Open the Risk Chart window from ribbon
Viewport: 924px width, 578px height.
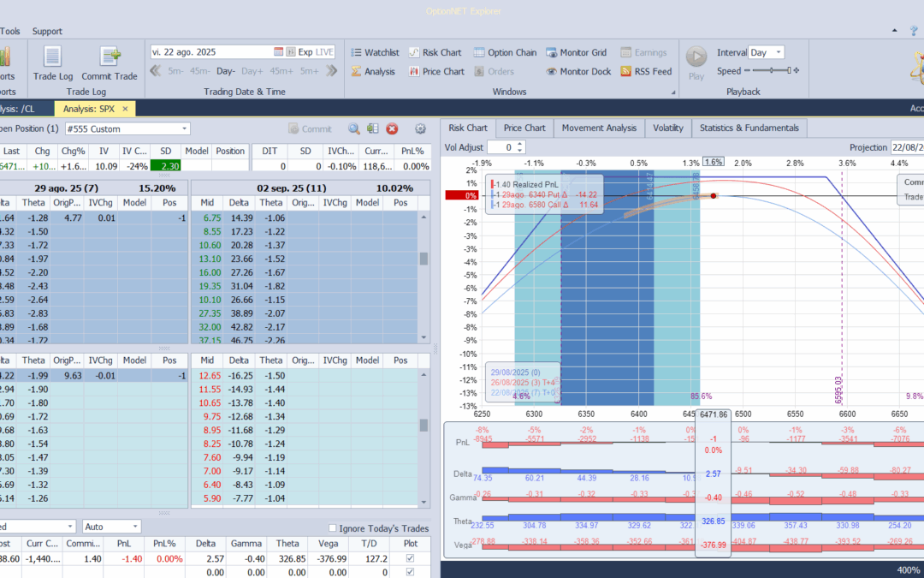click(435, 52)
